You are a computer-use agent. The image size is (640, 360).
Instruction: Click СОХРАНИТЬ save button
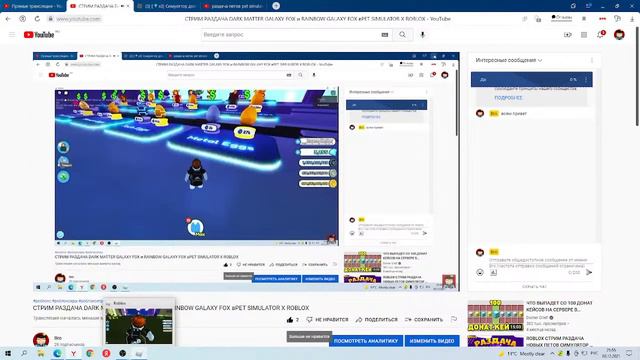(424, 320)
